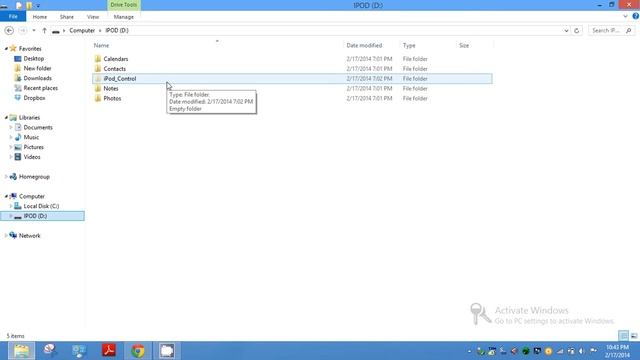Refresh the folder with the refresh icon
The height and width of the screenshot is (360, 640).
[x=576, y=31]
